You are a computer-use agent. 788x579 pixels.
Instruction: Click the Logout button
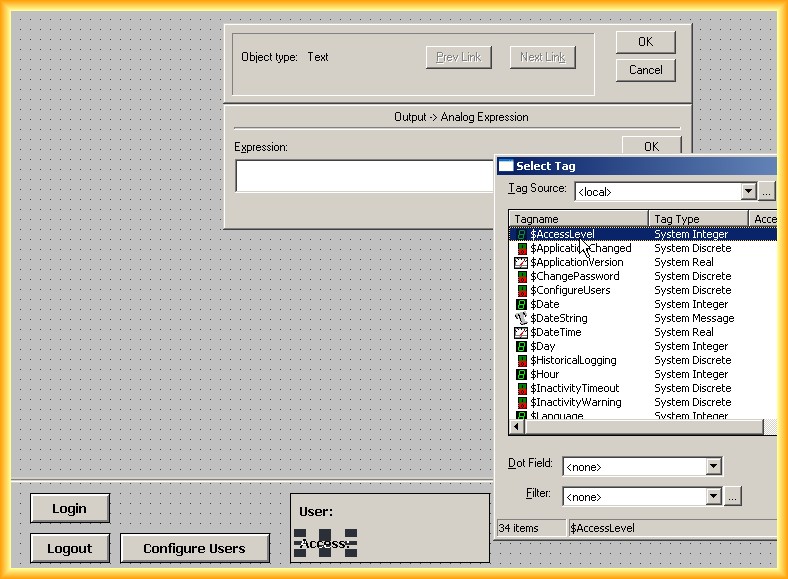pyautogui.click(x=69, y=548)
